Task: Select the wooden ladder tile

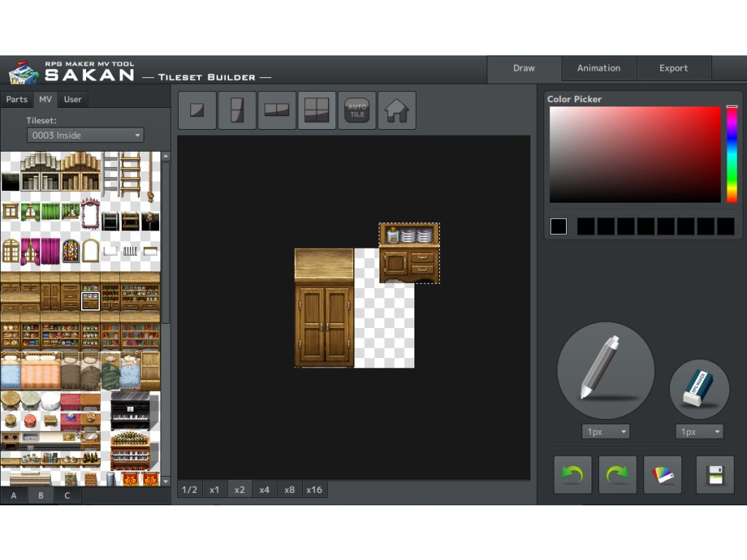Action: pyautogui.click(x=130, y=174)
